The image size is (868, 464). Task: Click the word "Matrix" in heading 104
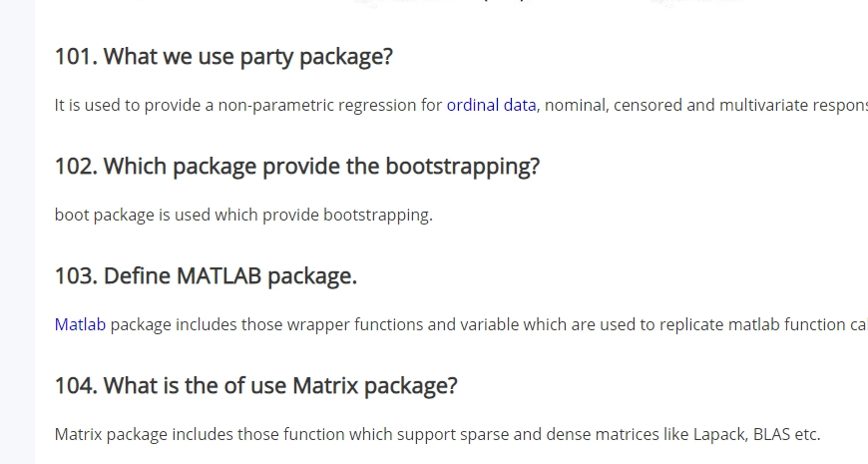(x=325, y=386)
